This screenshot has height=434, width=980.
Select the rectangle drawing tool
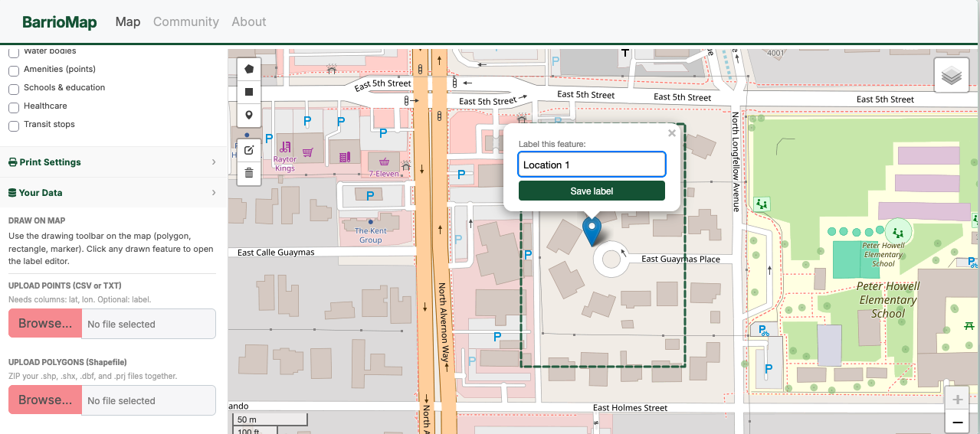[249, 92]
